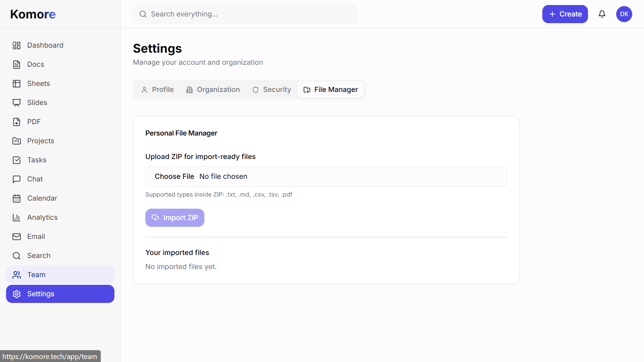Open the Tasks checklist icon
This screenshot has height=362, width=644.
pyautogui.click(x=17, y=160)
